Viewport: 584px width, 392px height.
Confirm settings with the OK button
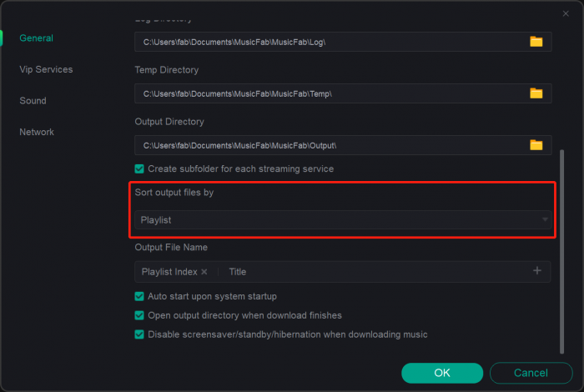point(442,373)
